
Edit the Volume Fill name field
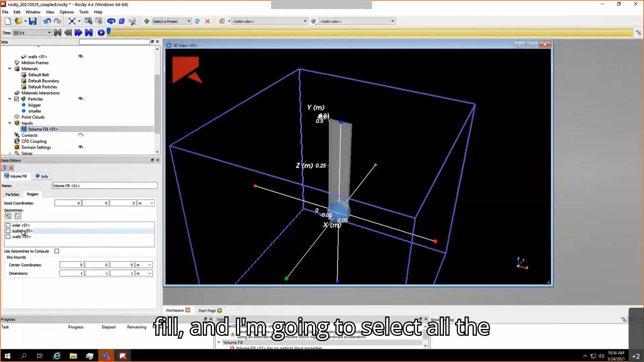[104, 185]
